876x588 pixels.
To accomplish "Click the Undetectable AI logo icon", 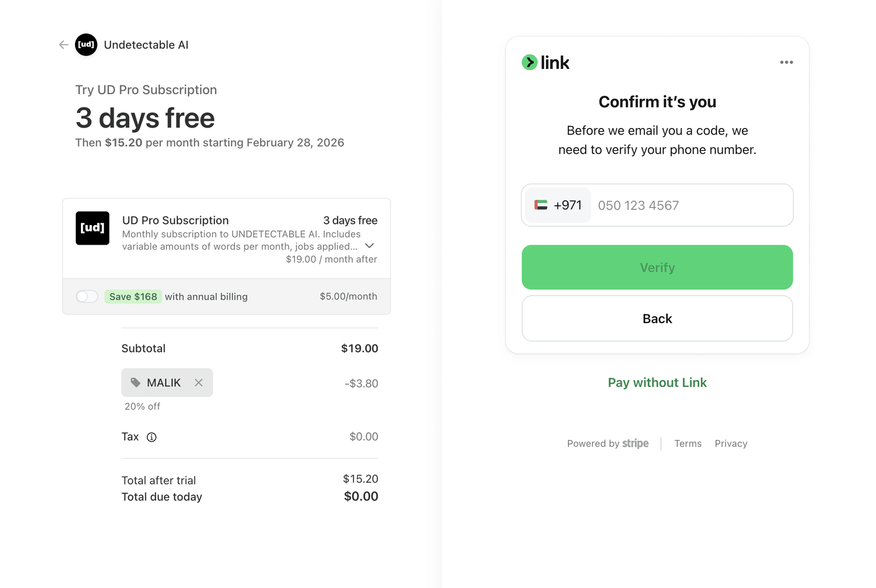I will pos(85,45).
